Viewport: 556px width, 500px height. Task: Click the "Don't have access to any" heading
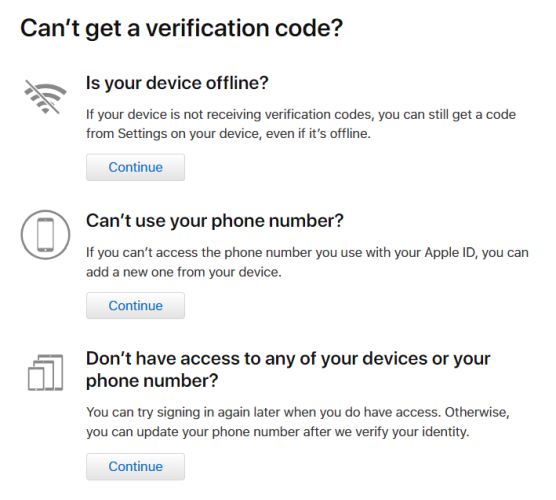tap(288, 370)
